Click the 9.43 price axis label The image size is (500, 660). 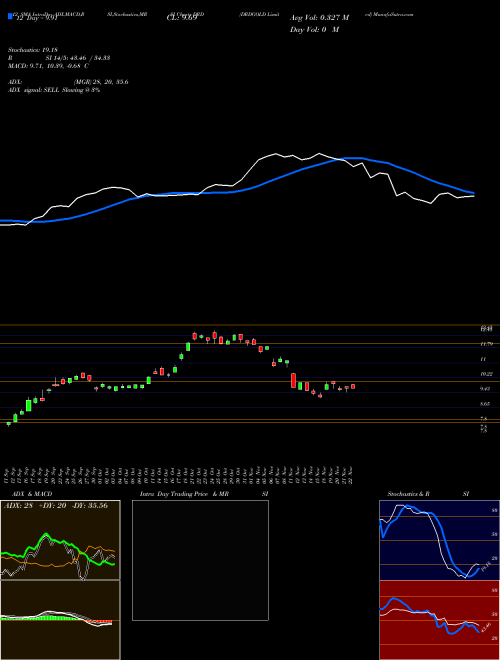(485, 389)
